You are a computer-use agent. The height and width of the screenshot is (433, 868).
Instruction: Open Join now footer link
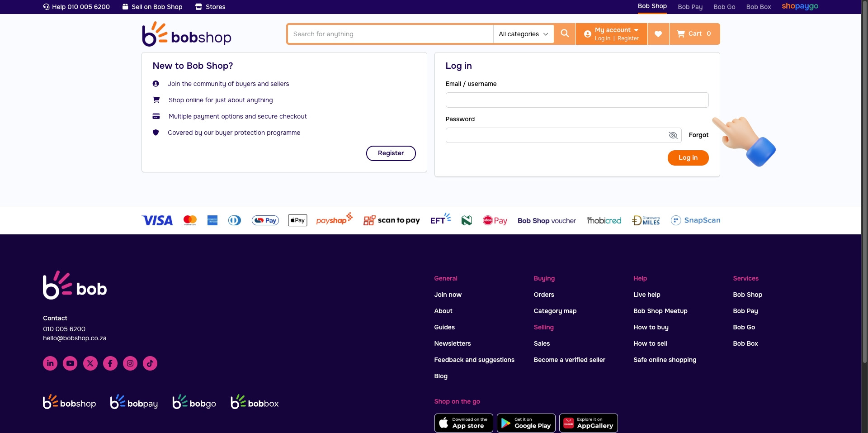(x=448, y=295)
